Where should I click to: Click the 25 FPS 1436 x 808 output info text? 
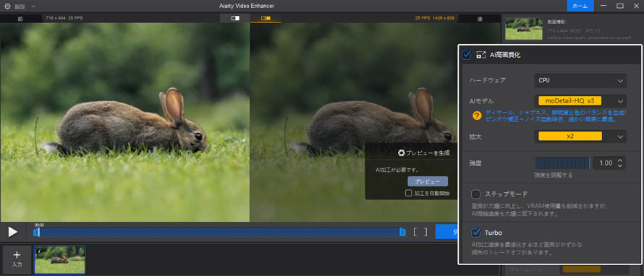pos(435,19)
